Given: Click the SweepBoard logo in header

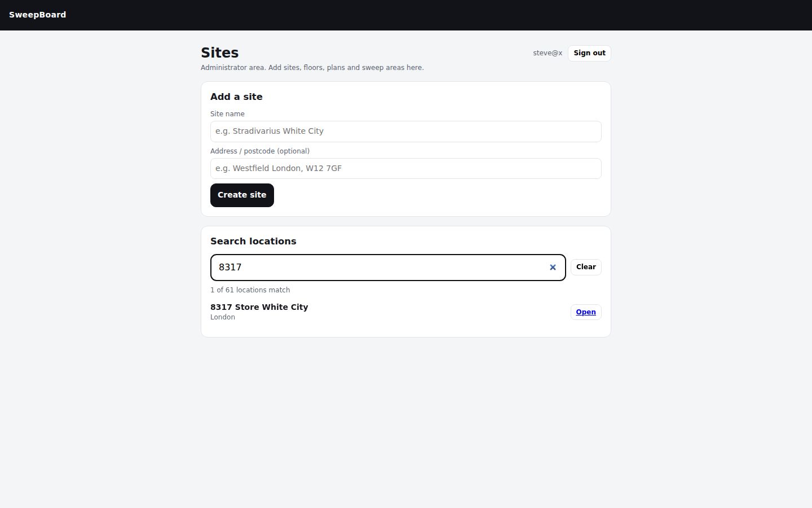Looking at the screenshot, I should point(37,15).
